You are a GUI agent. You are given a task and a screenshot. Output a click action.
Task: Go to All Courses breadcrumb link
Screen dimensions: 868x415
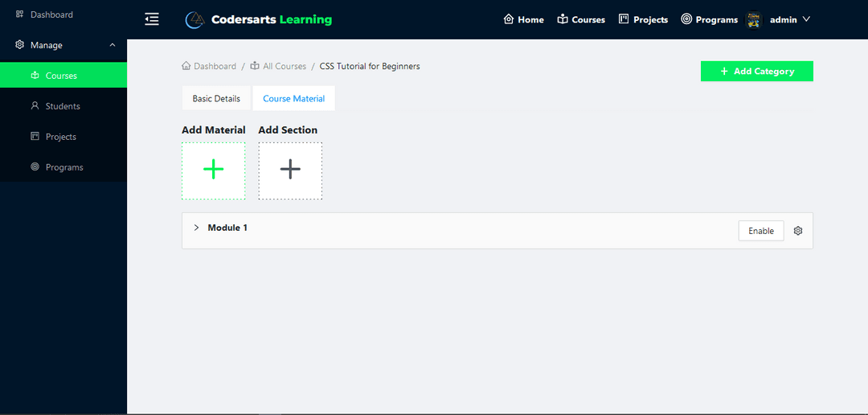284,66
